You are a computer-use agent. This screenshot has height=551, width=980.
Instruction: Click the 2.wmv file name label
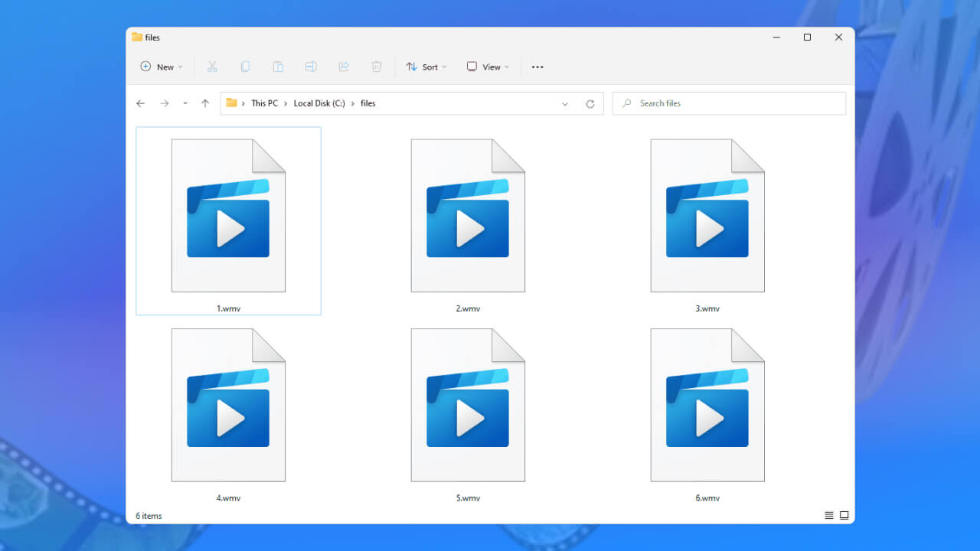(x=468, y=308)
